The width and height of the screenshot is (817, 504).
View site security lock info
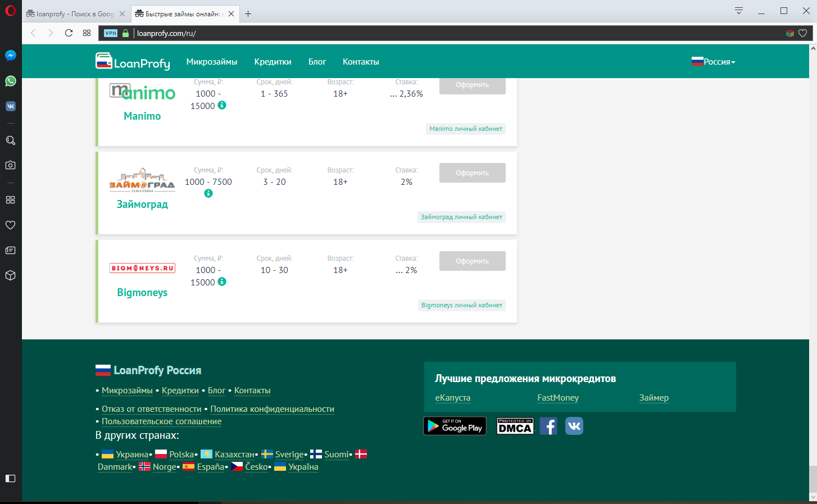(x=125, y=33)
